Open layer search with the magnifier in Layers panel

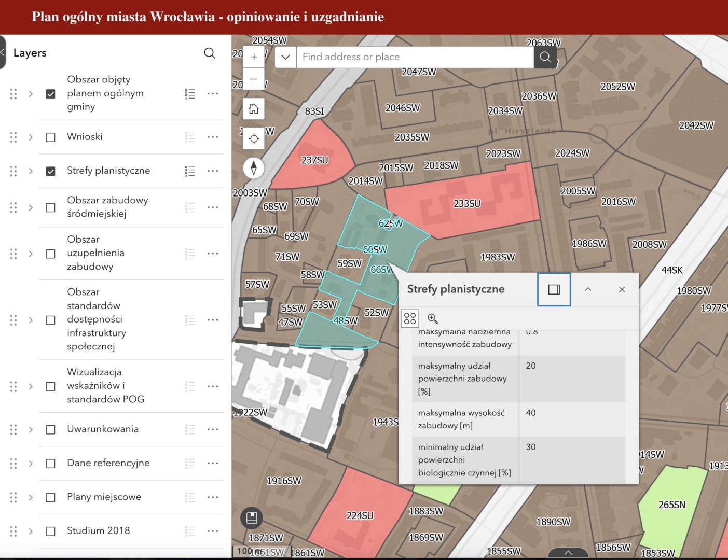(210, 53)
